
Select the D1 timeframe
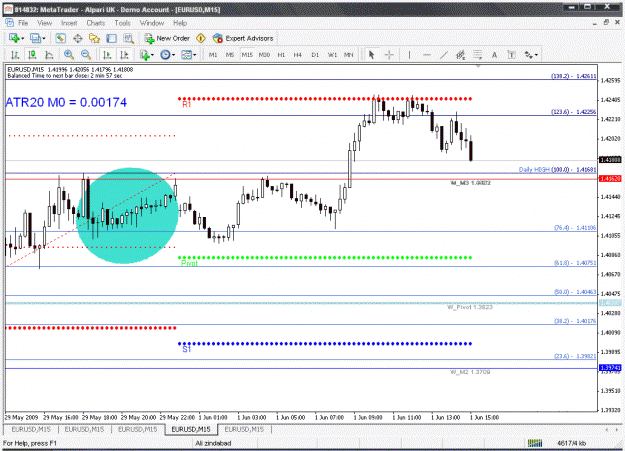point(315,55)
